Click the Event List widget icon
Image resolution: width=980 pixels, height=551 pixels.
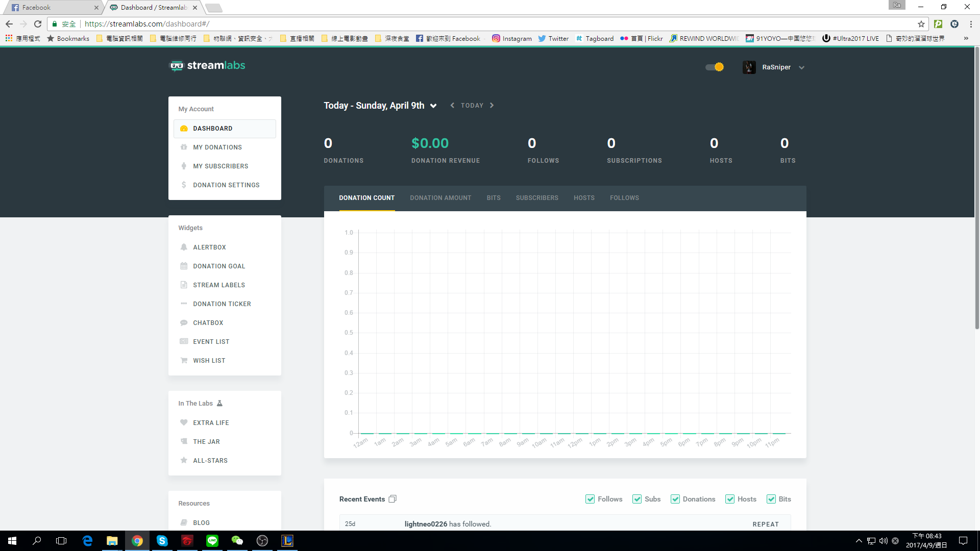click(183, 341)
